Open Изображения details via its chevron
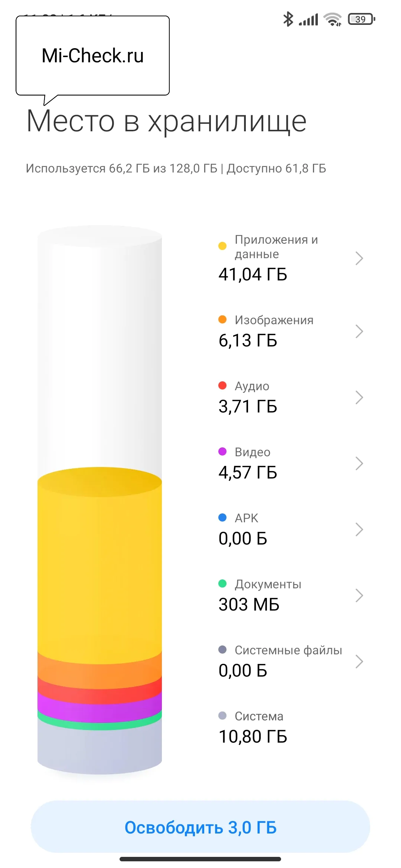 coord(359,331)
